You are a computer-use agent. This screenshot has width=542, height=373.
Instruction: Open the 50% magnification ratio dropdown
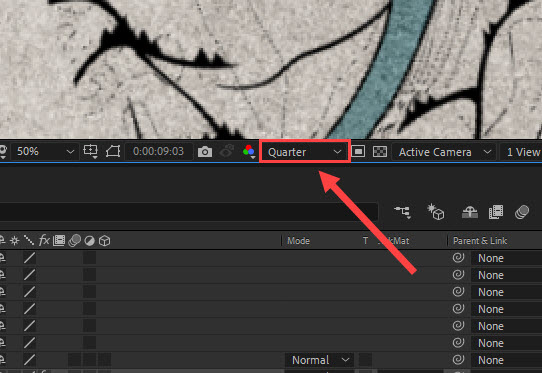coord(45,151)
